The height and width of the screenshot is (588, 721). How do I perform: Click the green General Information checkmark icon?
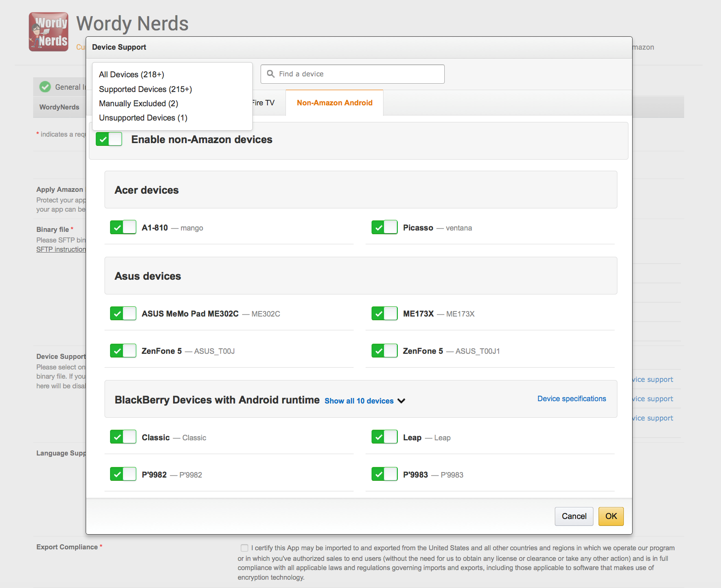pos(45,87)
